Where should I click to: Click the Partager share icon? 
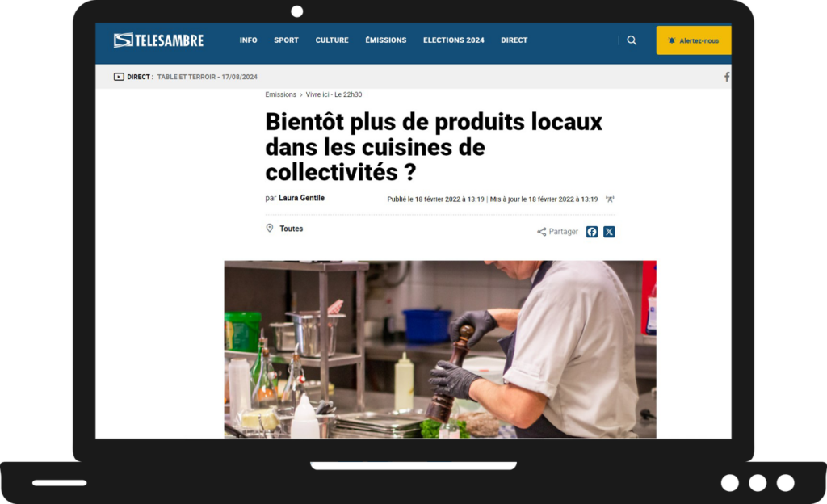pyautogui.click(x=542, y=232)
